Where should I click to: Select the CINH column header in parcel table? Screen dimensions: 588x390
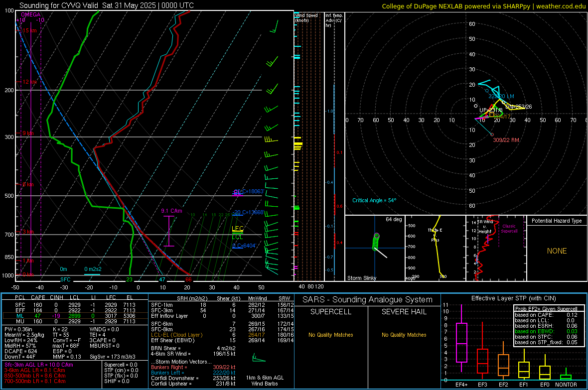coord(57,297)
